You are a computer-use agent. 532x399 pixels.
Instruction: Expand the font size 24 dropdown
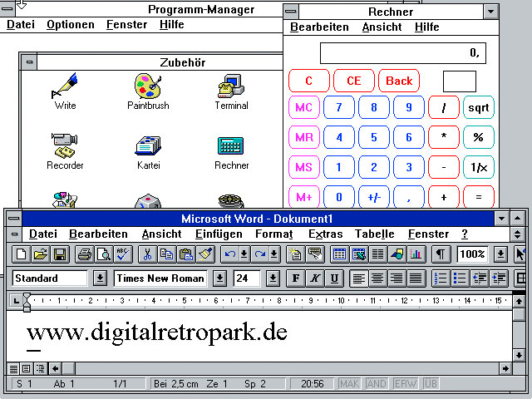[273, 278]
